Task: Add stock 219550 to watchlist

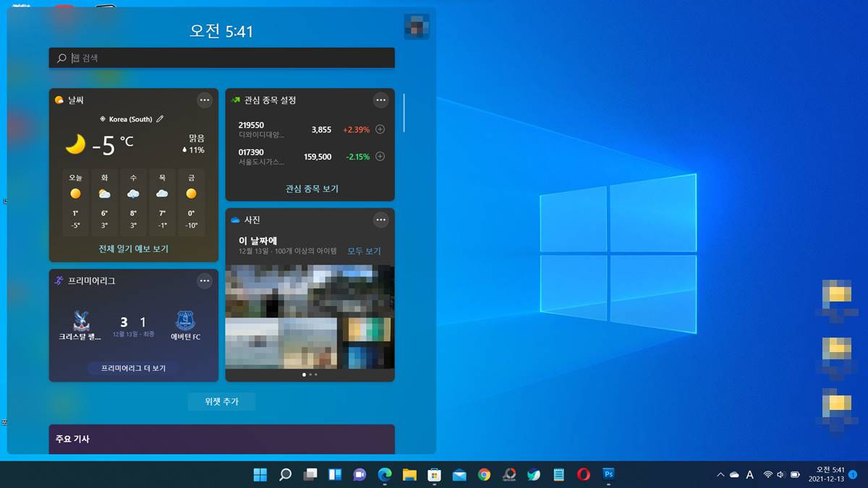Action: pos(380,129)
